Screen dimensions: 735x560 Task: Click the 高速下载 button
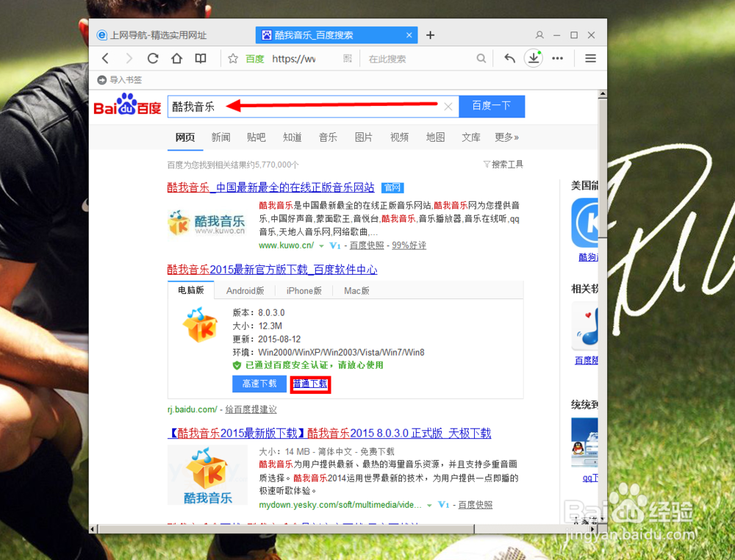[x=259, y=384]
